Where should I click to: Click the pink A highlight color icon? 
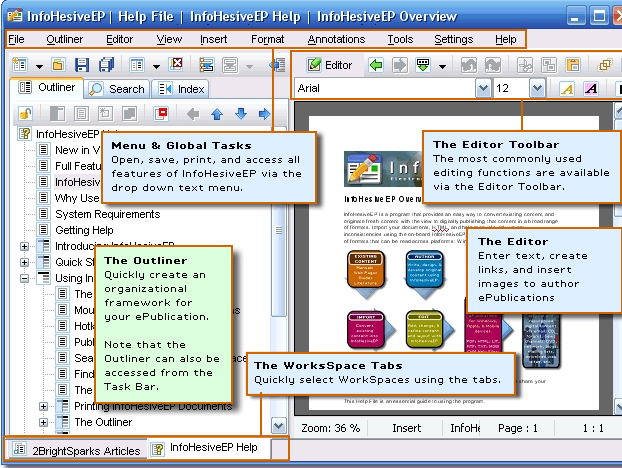[591, 89]
